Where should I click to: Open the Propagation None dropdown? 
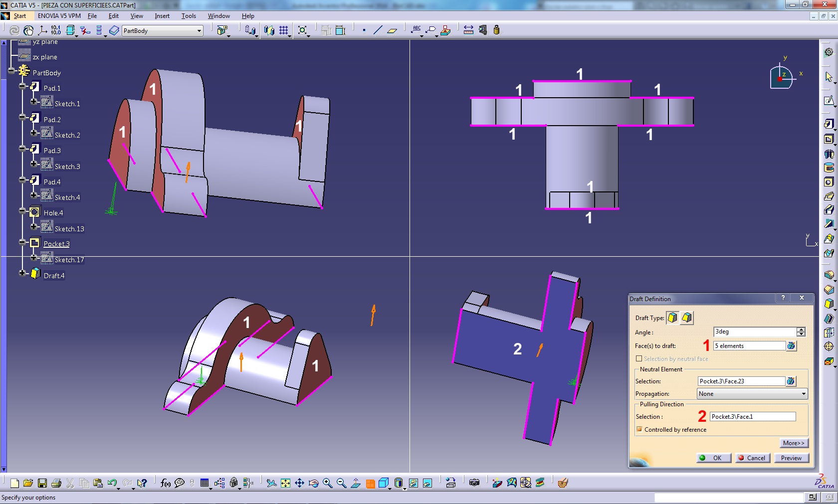[x=752, y=394]
